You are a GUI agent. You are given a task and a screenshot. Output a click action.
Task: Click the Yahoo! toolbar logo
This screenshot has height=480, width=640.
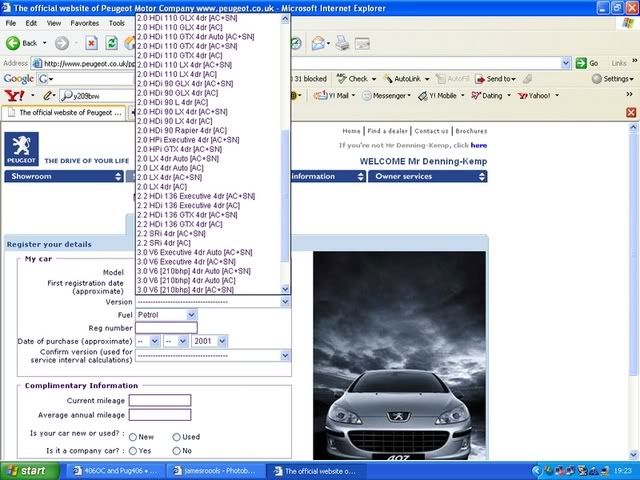14,96
